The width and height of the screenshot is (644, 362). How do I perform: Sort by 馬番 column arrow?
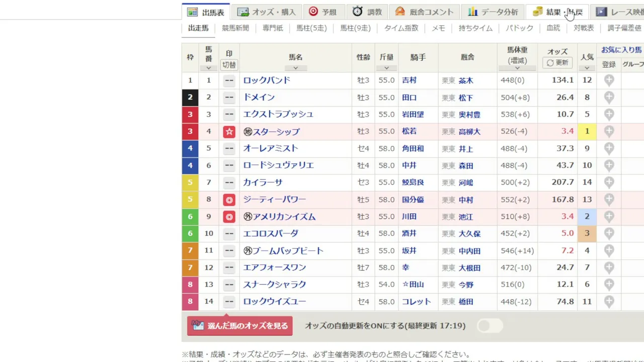tap(208, 68)
